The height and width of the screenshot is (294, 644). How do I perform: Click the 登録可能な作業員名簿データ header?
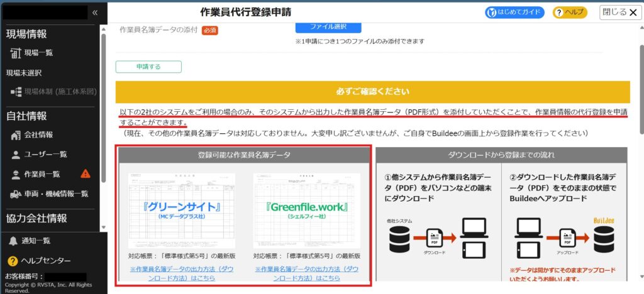[244, 155]
